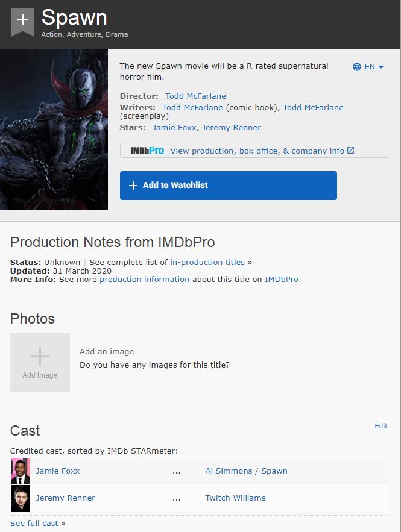Click the plus icon on Add Image tile

pos(40,357)
